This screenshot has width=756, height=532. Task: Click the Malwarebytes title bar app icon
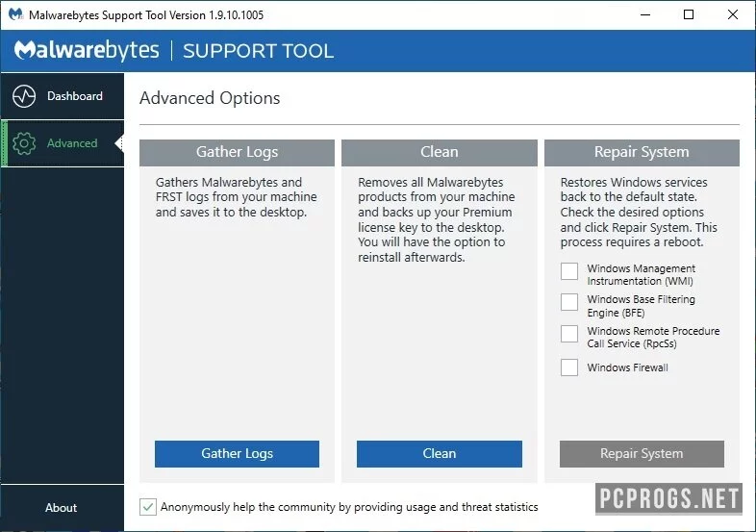coord(15,14)
